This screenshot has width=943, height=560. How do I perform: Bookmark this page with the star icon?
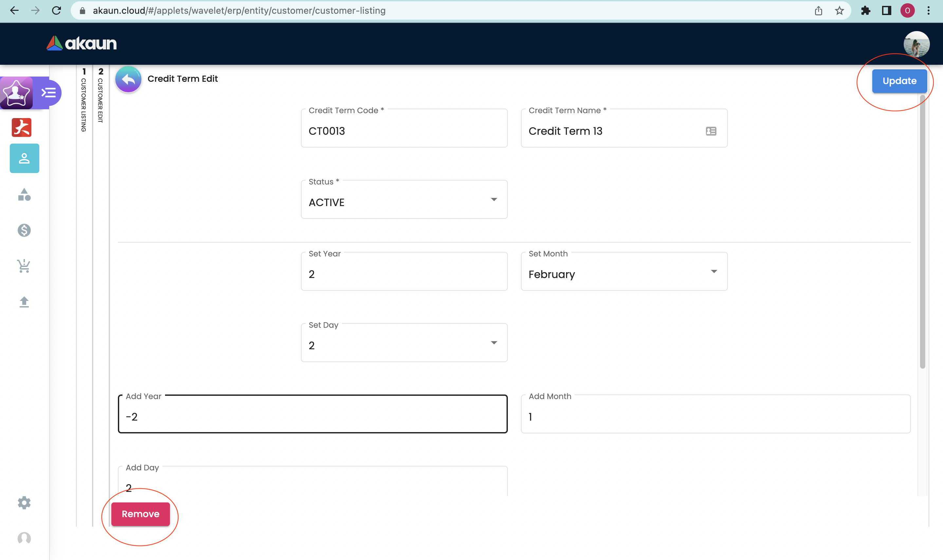pos(839,10)
